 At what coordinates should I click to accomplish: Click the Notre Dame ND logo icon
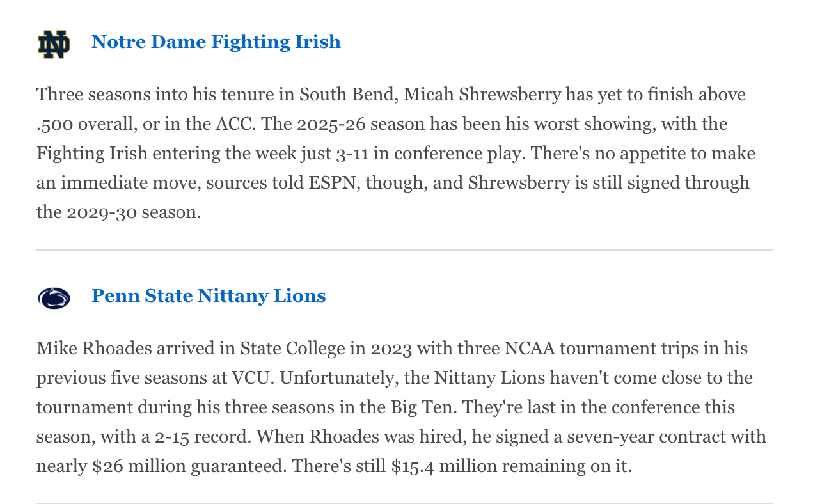[x=54, y=43]
